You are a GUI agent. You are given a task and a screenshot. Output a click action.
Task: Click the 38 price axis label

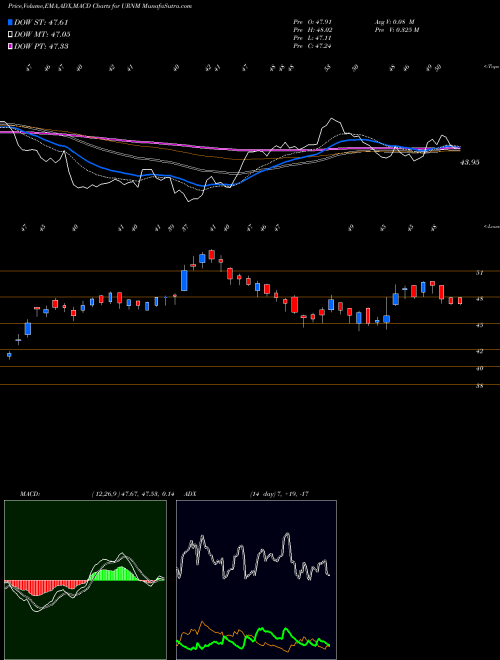479,386
